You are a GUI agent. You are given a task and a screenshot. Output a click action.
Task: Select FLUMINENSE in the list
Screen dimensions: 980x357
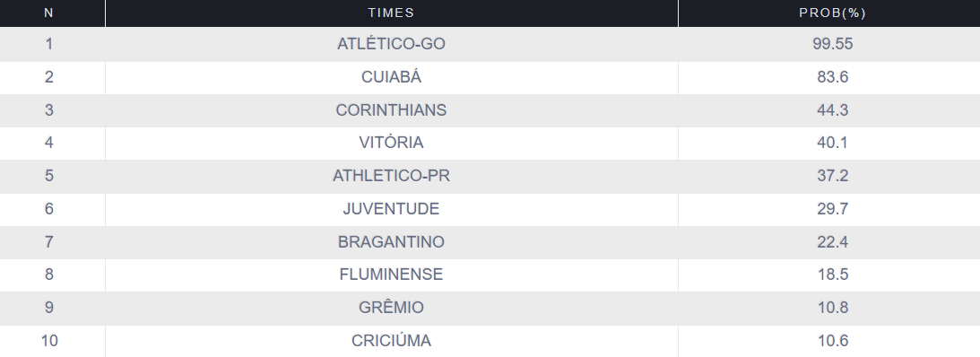tap(391, 274)
